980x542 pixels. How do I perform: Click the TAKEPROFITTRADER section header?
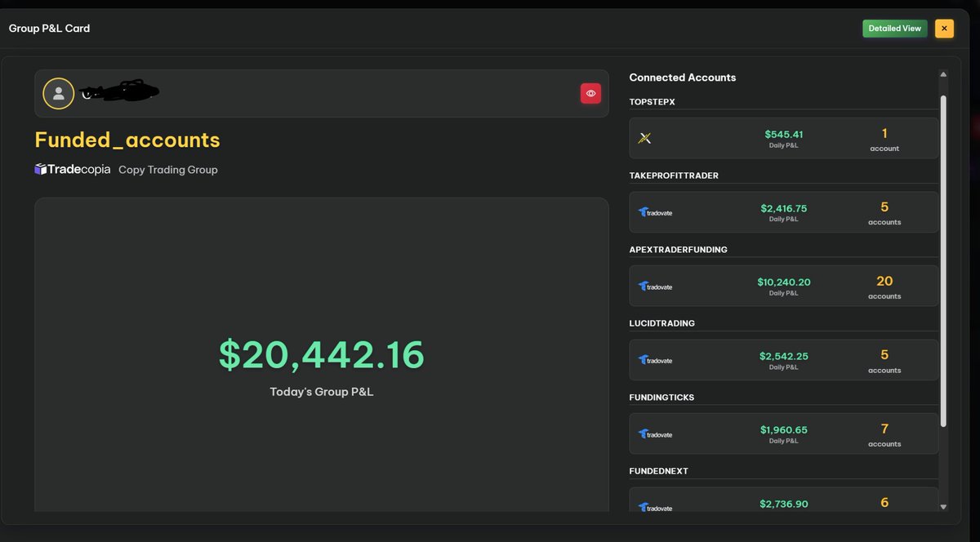point(674,175)
